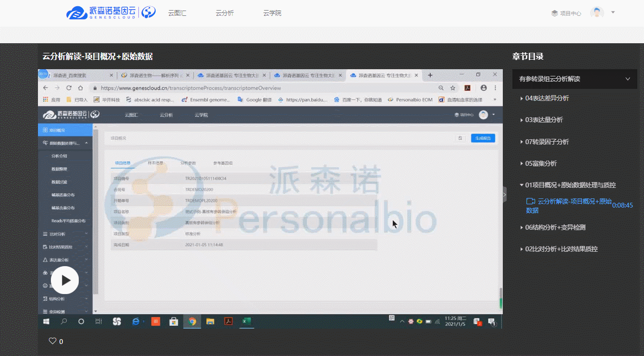This screenshot has height=356, width=644.
Task: Collapse chapter sidebar using edge arrow handle
Action: (x=504, y=195)
